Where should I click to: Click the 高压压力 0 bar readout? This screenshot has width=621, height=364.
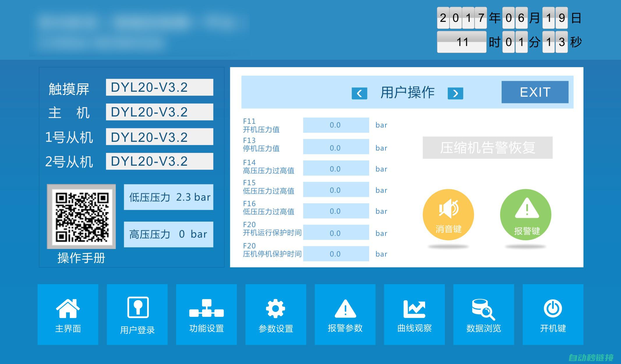click(x=169, y=234)
